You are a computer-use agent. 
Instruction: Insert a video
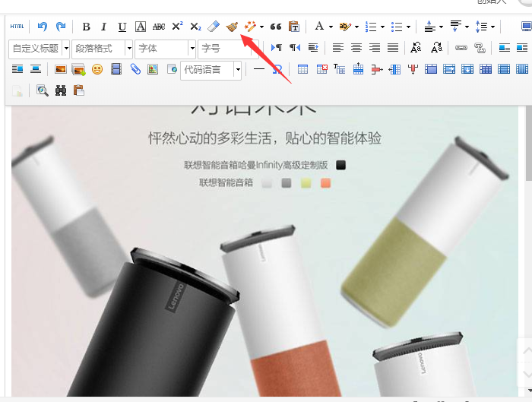click(116, 69)
